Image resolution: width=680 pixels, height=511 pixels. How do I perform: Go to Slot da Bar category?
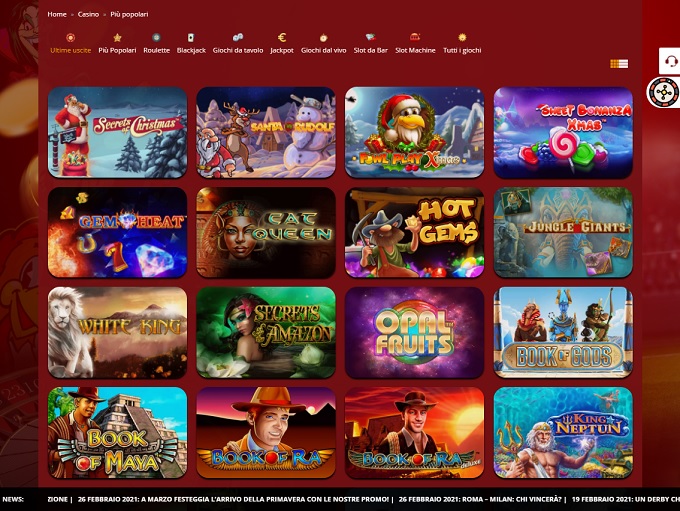click(371, 37)
